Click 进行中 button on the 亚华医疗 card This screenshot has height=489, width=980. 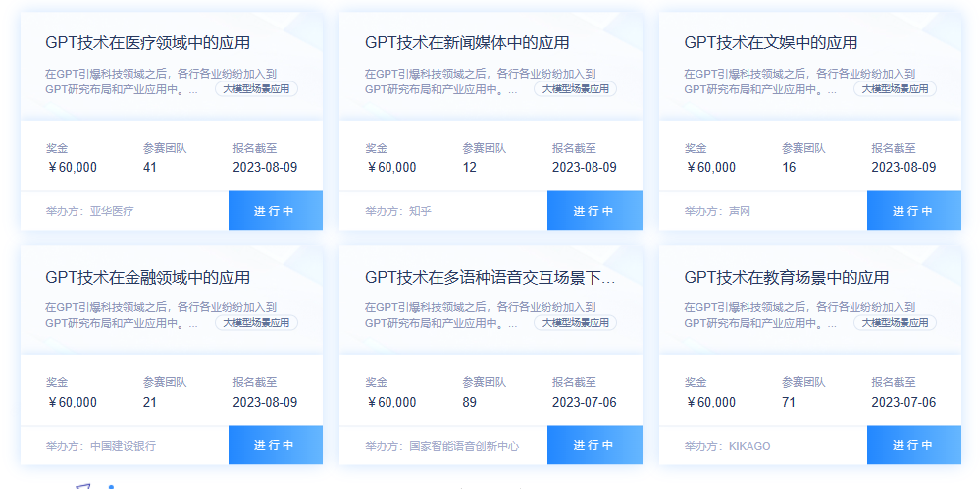tap(275, 211)
